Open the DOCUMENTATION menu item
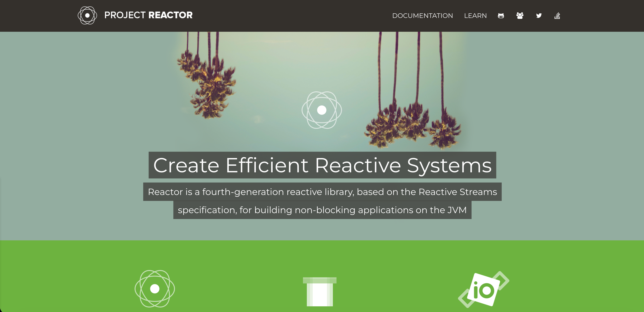644x312 pixels. tap(423, 16)
